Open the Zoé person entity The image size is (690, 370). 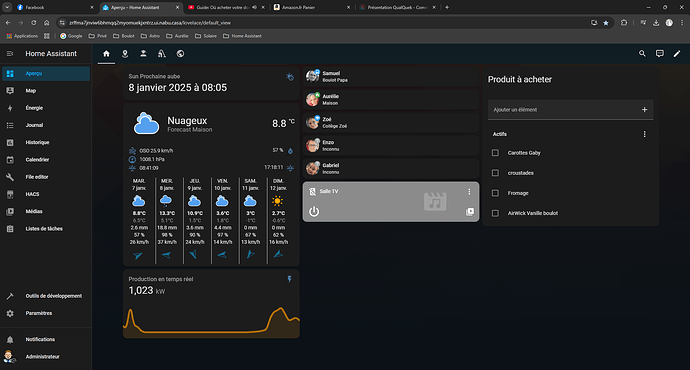click(391, 122)
